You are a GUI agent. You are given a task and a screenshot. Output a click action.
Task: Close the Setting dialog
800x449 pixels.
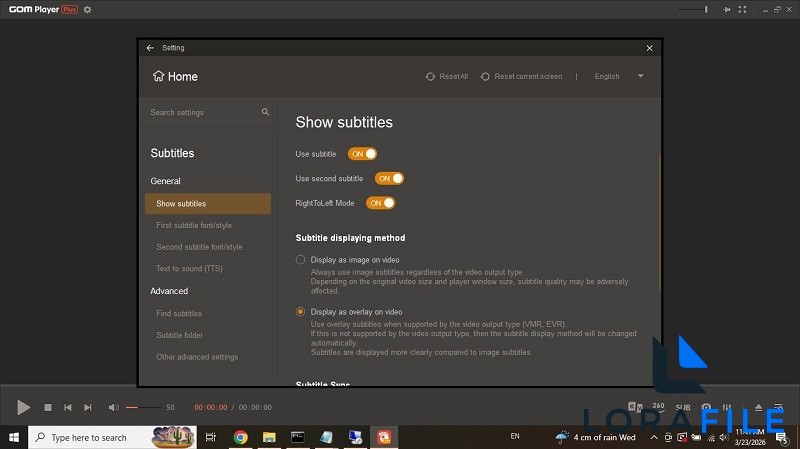tap(649, 48)
